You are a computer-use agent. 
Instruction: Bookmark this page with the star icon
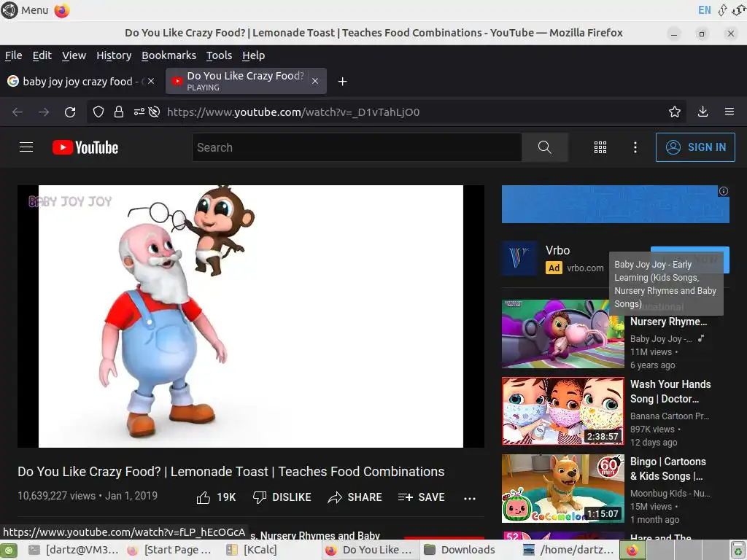coord(674,112)
